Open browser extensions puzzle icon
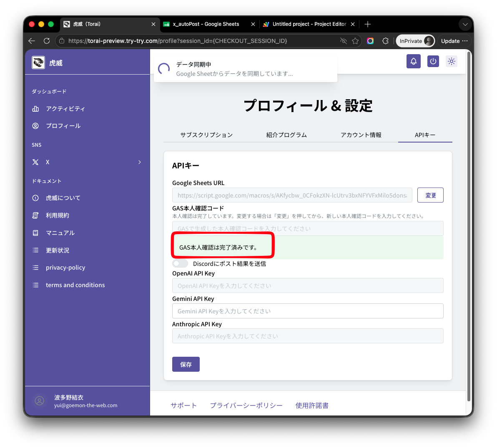The width and height of the screenshot is (497, 448). [385, 41]
